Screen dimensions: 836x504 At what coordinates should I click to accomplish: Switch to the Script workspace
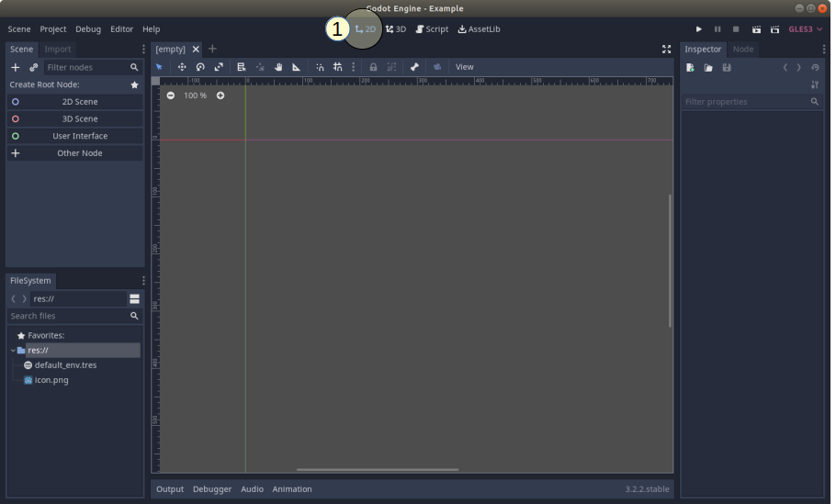click(433, 29)
